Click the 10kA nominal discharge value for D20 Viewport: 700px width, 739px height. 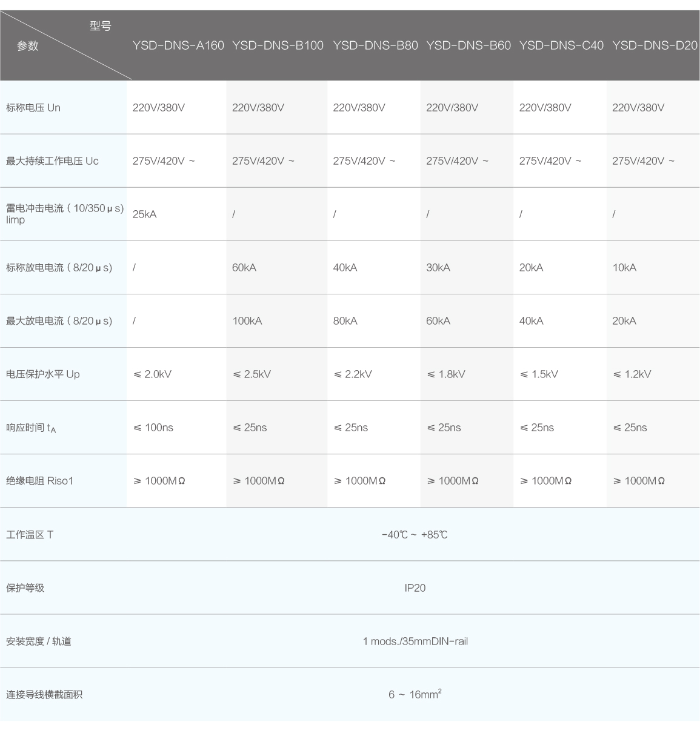coord(624,268)
